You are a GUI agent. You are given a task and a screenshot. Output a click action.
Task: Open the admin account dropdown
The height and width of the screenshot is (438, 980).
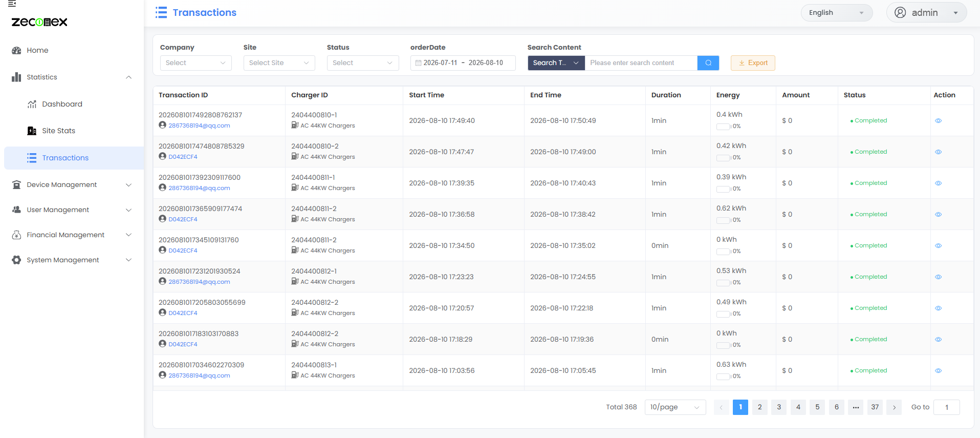(x=926, y=13)
